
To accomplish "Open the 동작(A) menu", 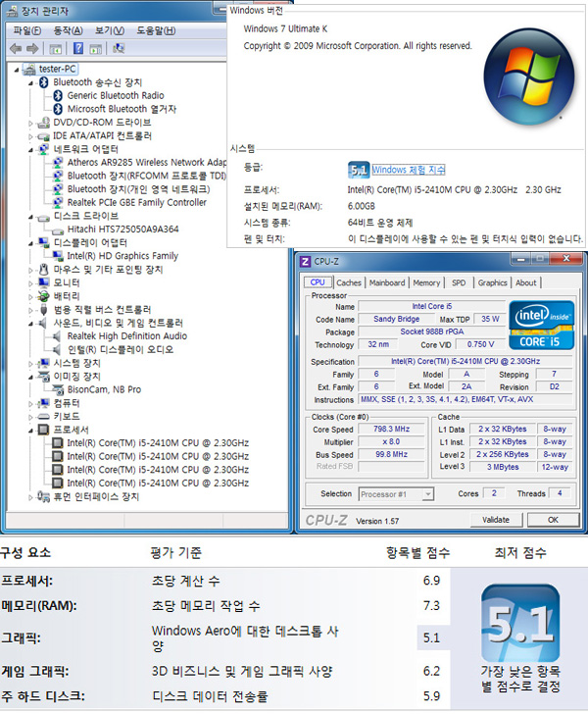I will click(x=68, y=30).
